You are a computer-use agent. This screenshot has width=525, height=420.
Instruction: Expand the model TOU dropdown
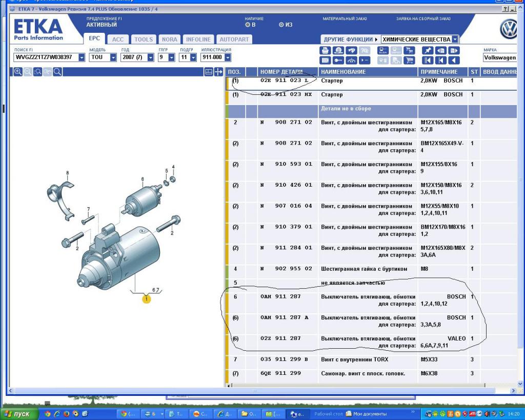pyautogui.click(x=113, y=57)
